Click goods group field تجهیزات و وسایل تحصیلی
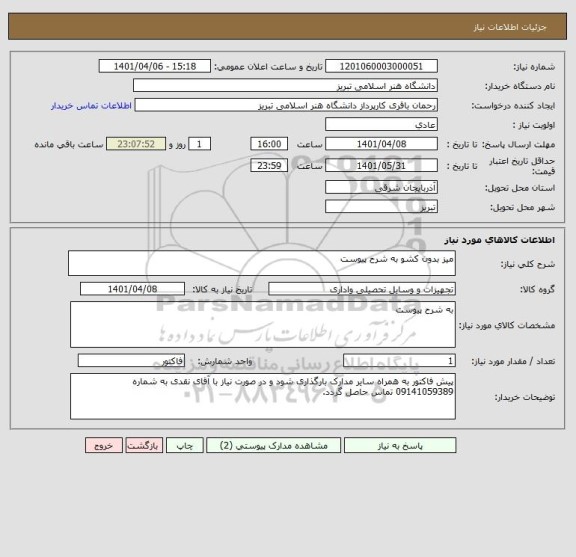Viewport: 576px width, 557px height. 362,289
